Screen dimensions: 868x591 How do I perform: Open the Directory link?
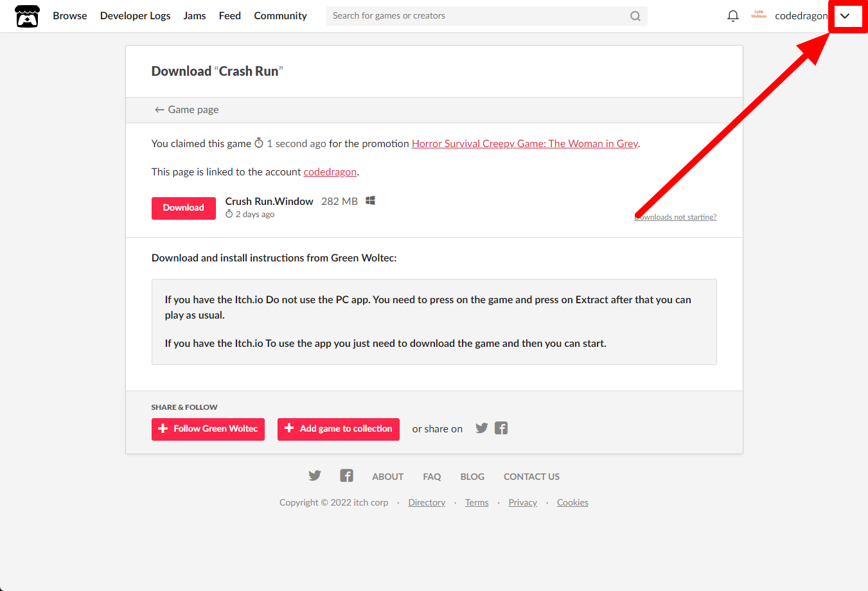(x=427, y=502)
